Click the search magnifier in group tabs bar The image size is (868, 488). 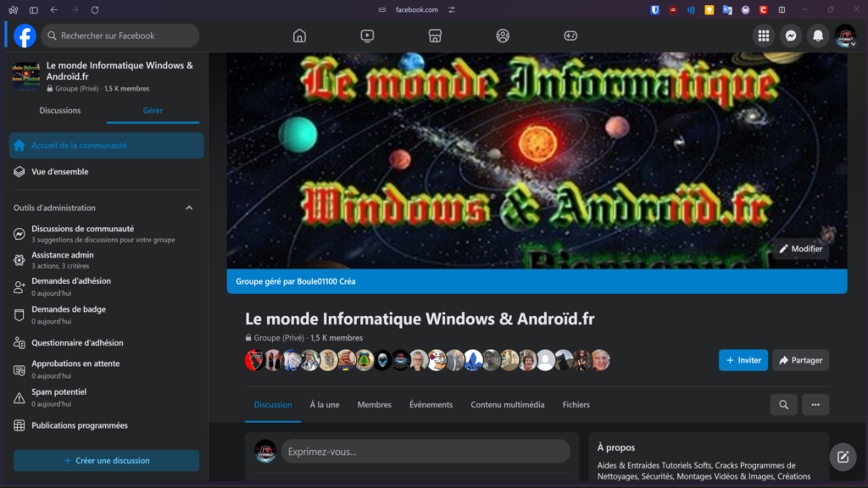pyautogui.click(x=784, y=405)
